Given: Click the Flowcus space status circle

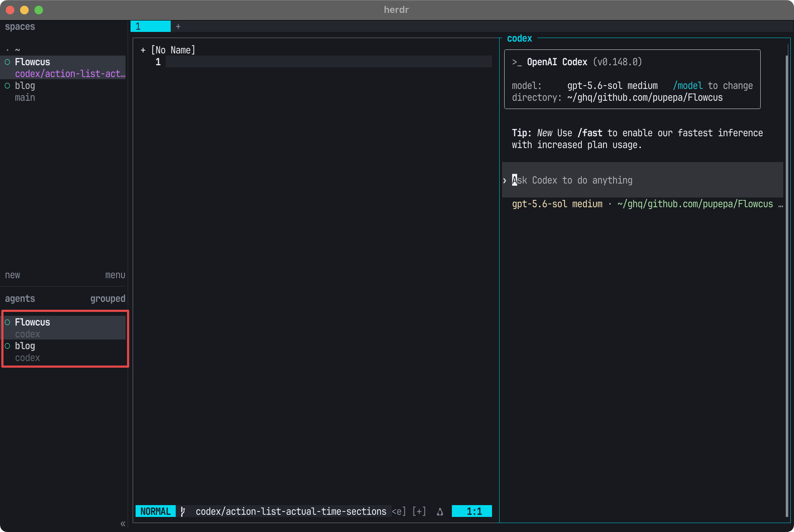Looking at the screenshot, I should tap(7, 62).
